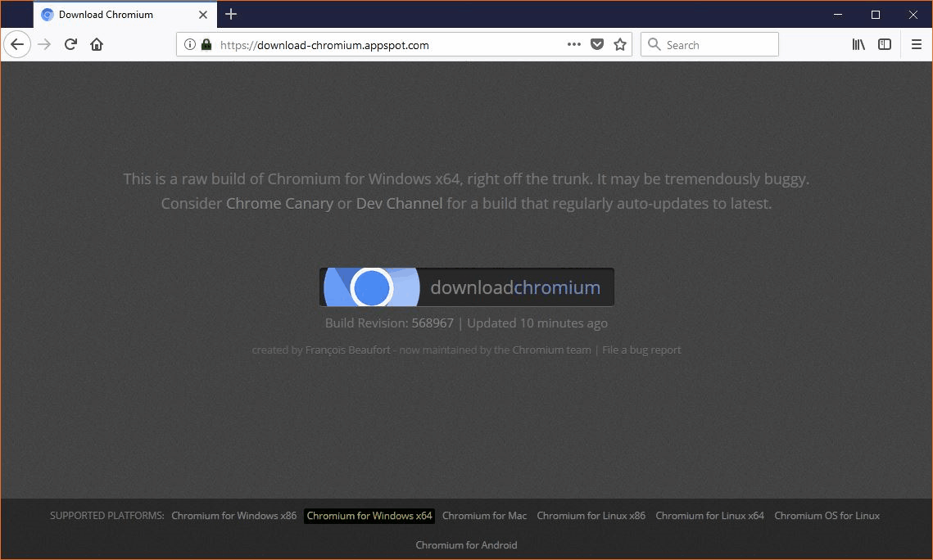The width and height of the screenshot is (933, 560).
Task: Choose Chromium for Mac platform
Action: pyautogui.click(x=484, y=516)
